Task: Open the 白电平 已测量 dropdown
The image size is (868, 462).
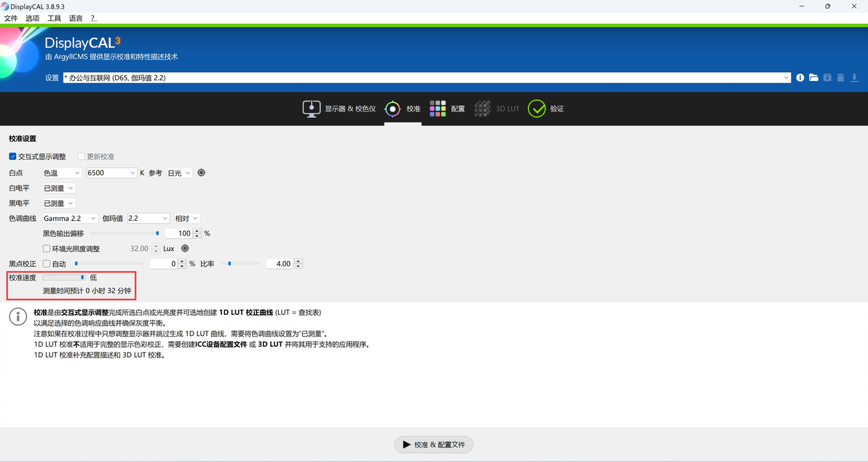Action: (59, 188)
